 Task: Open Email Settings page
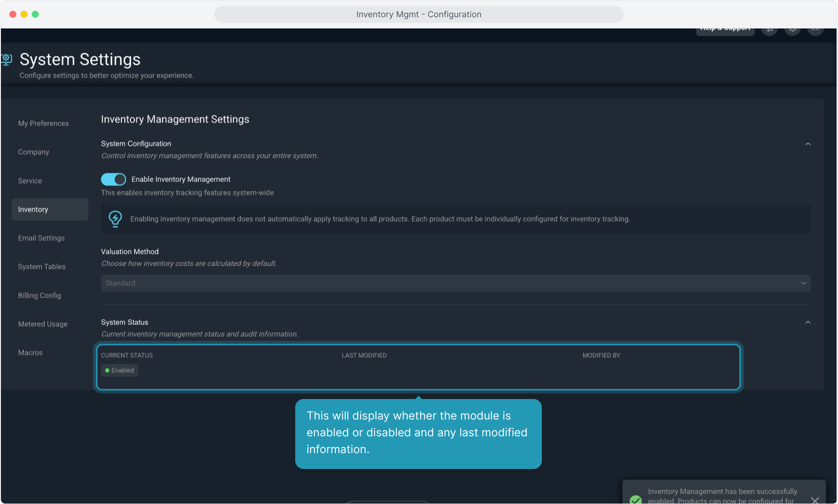pos(42,238)
